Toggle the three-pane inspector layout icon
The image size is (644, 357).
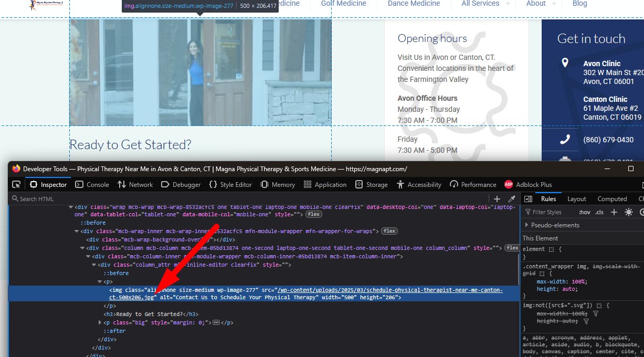coord(529,199)
